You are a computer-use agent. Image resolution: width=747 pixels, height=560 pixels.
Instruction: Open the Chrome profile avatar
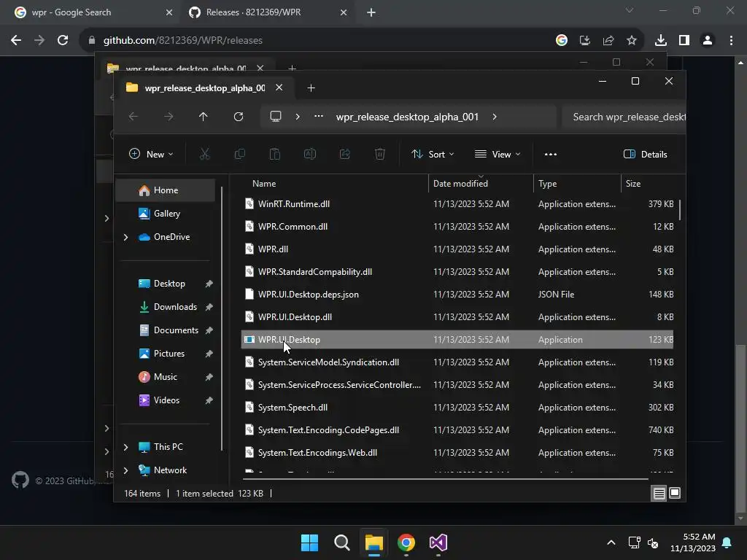(708, 41)
